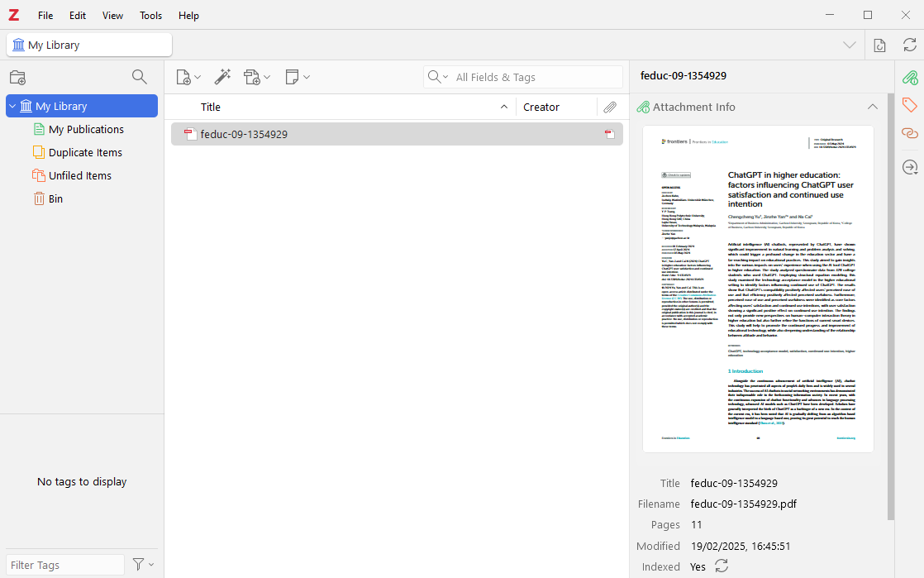Click the Attachment Info sidebar icon
Image resolution: width=924 pixels, height=578 pixels.
[909, 78]
